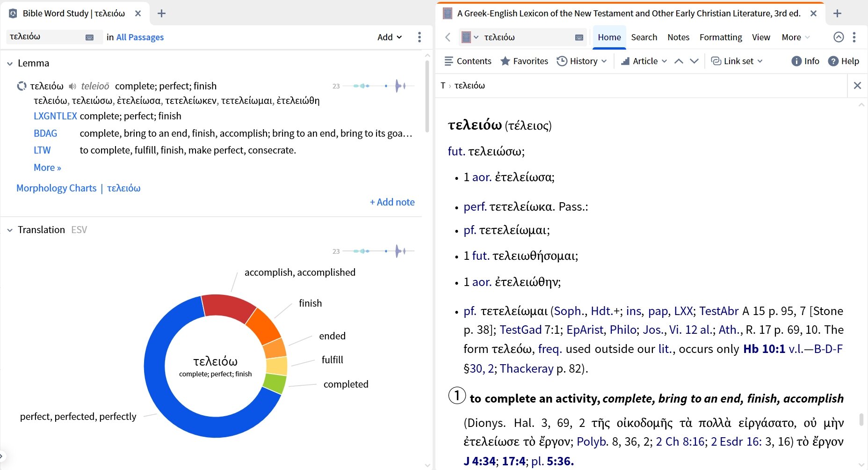The image size is (868, 470).
Task: Click the Translation section sparkline chart
Action: pos(378,251)
